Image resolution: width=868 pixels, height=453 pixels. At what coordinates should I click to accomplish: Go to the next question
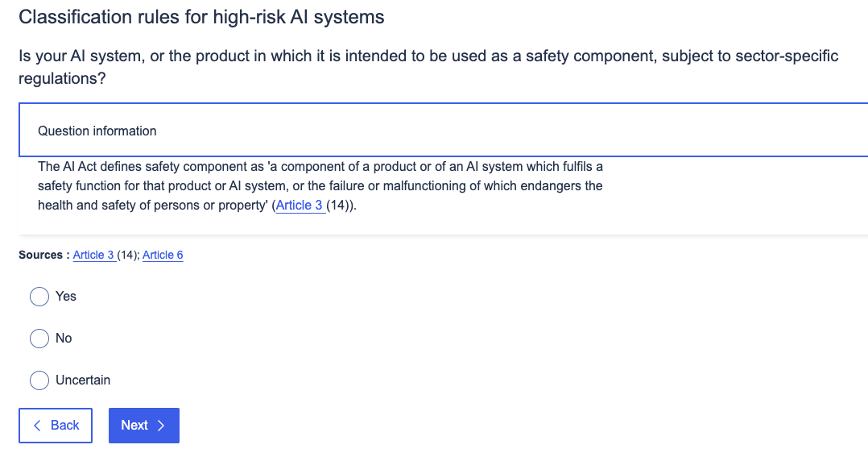pyautogui.click(x=143, y=426)
